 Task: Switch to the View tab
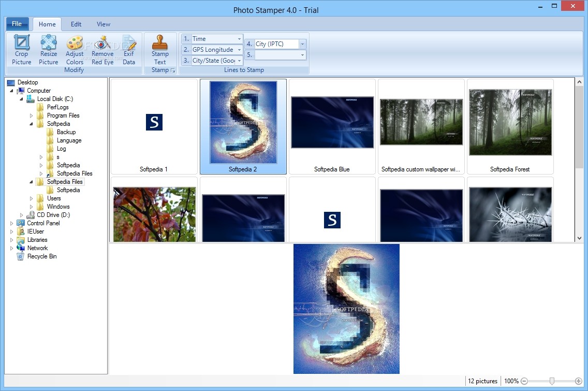[x=104, y=24]
